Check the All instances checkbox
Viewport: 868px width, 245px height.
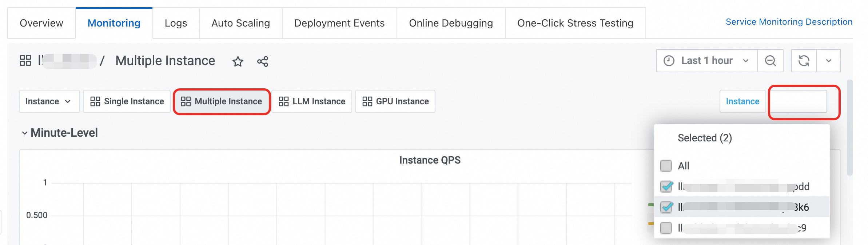[x=666, y=166]
